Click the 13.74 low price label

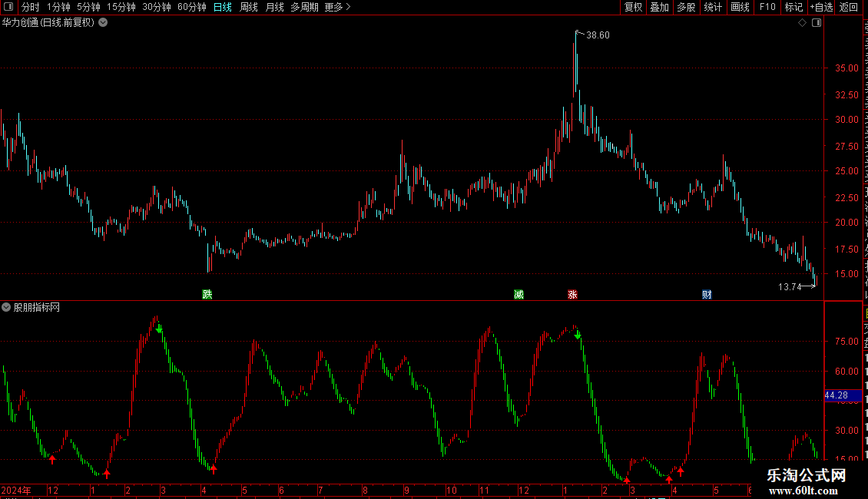coord(790,286)
